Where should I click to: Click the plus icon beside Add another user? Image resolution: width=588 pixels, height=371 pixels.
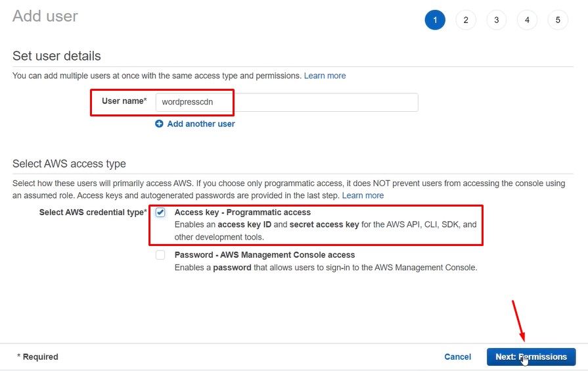[159, 124]
